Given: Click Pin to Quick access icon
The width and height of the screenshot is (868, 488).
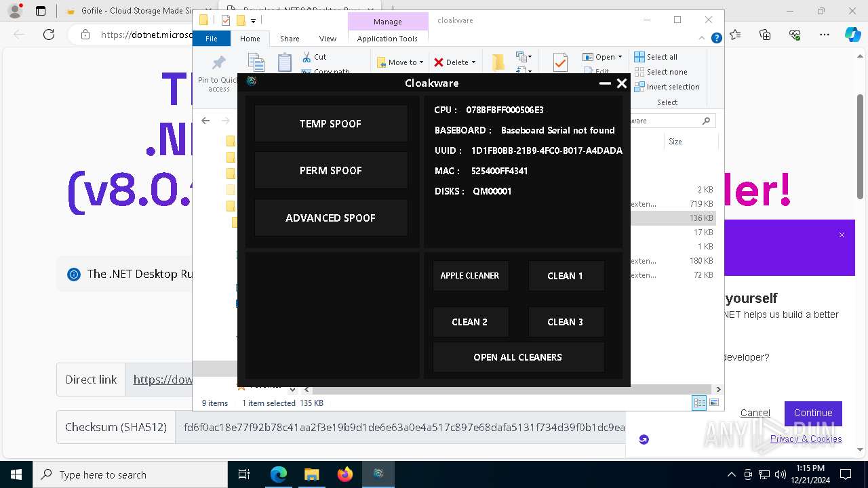Looking at the screenshot, I should [x=218, y=64].
